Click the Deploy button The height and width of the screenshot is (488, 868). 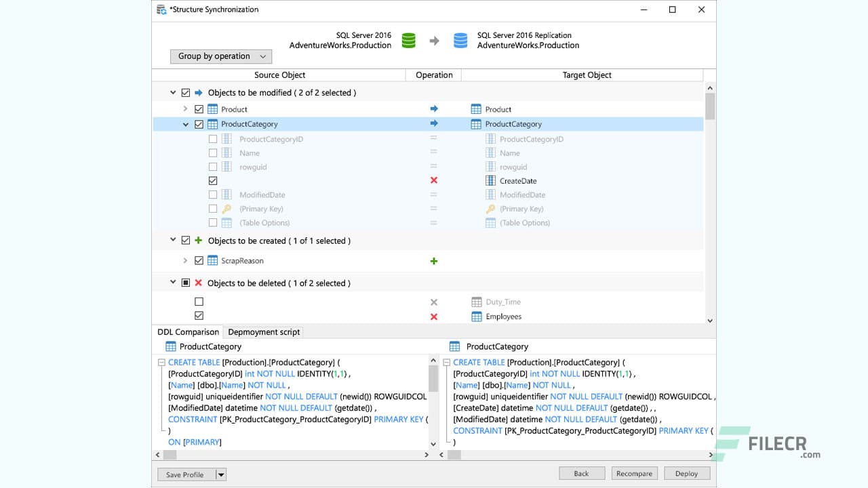(x=686, y=473)
